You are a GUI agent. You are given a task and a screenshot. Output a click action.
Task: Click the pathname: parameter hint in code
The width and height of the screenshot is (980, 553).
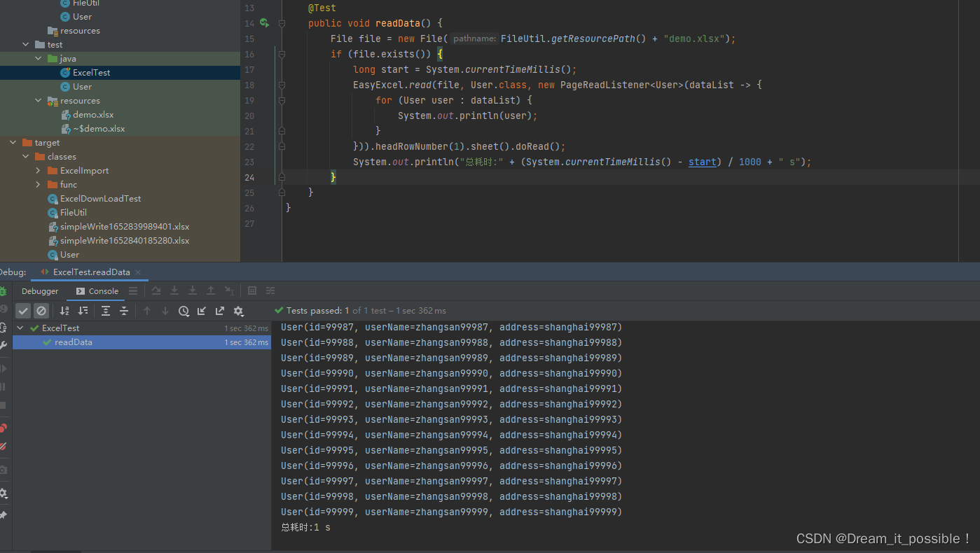point(474,38)
